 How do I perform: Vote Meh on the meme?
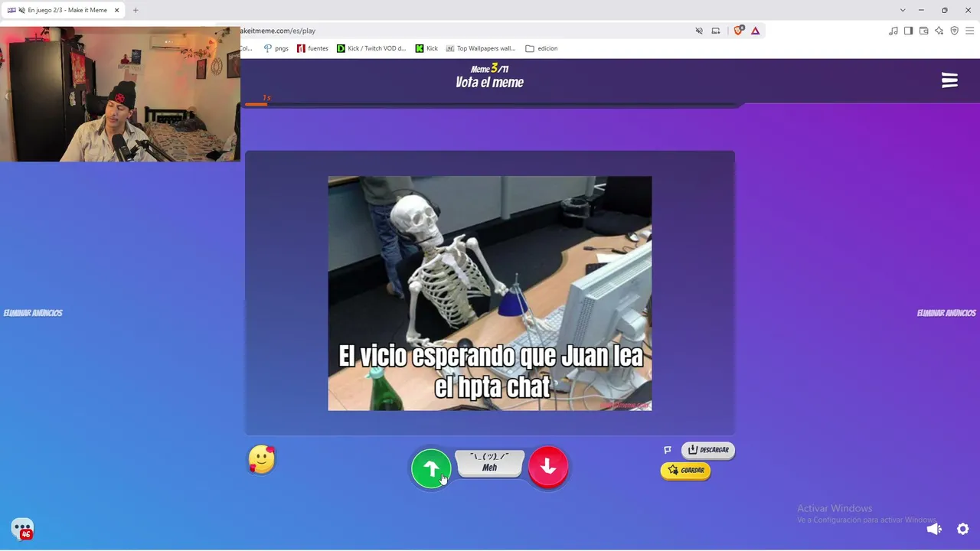[x=489, y=463]
